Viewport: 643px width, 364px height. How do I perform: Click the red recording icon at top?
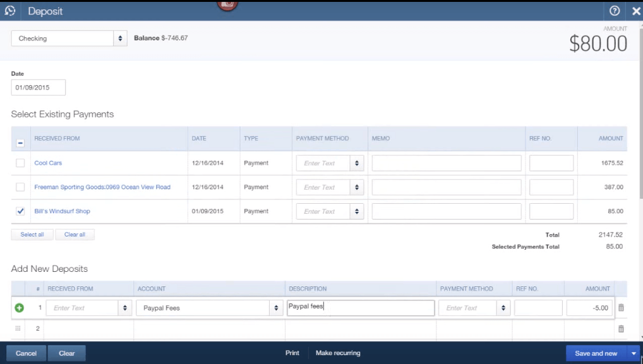(227, 5)
